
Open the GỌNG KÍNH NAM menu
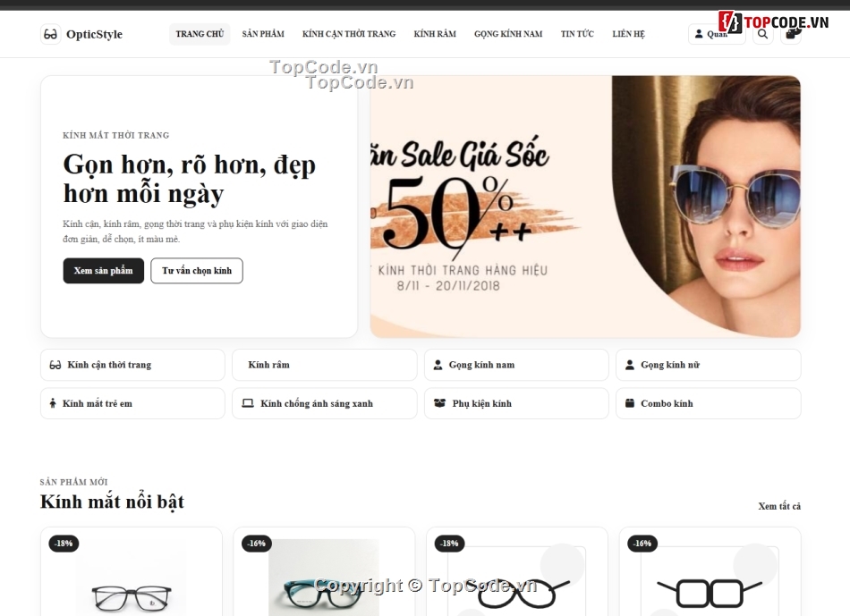[x=508, y=34]
